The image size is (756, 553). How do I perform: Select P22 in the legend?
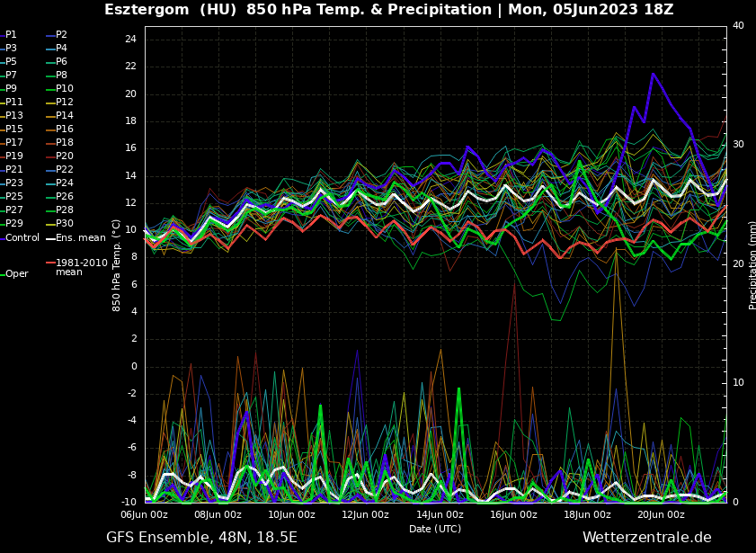tap(65, 170)
